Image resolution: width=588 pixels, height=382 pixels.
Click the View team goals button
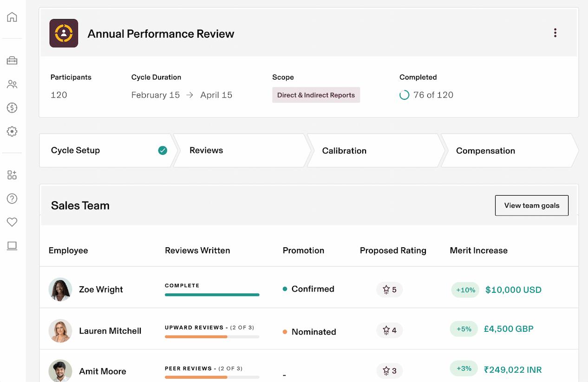(532, 205)
